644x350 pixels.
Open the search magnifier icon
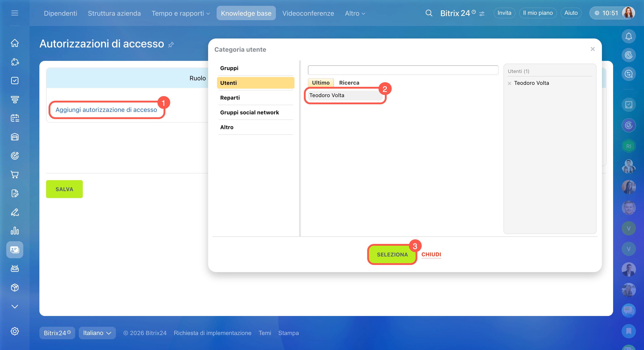pos(429,13)
